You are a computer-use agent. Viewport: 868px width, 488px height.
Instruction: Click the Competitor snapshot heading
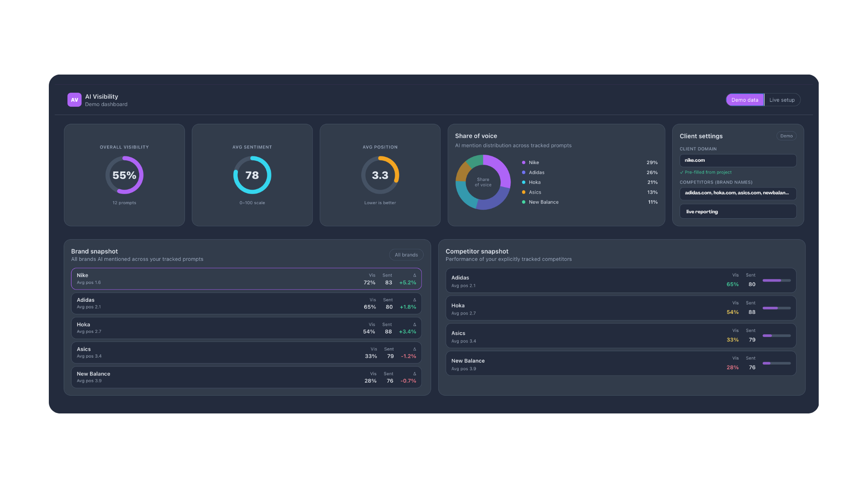[477, 252]
